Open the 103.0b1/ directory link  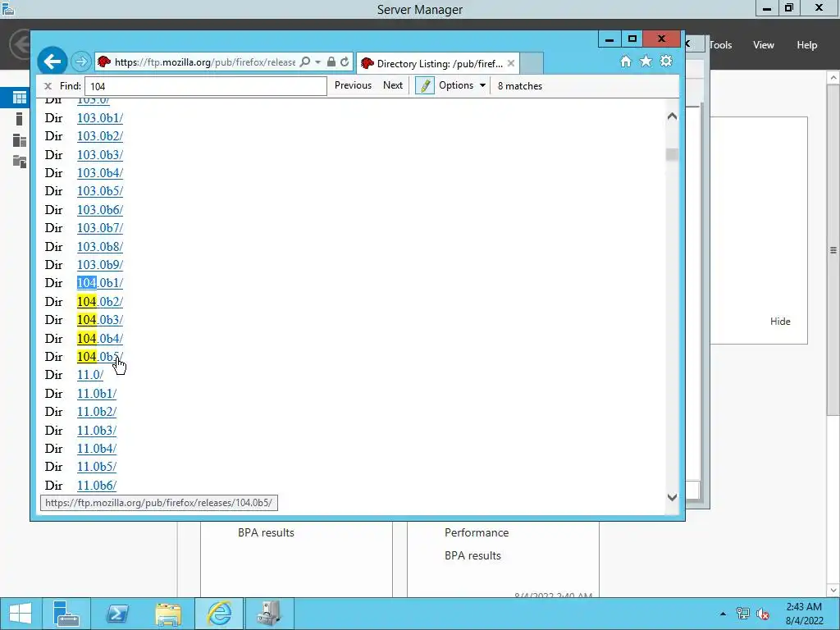(99, 118)
